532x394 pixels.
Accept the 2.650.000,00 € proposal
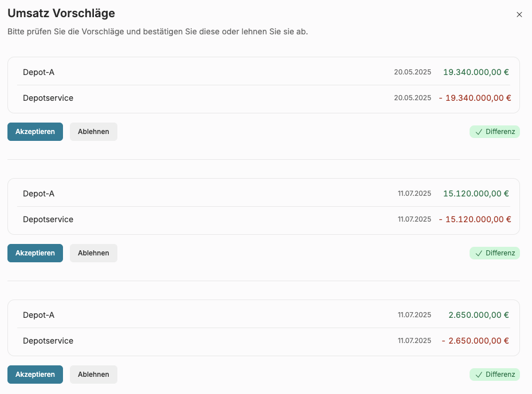pos(35,375)
